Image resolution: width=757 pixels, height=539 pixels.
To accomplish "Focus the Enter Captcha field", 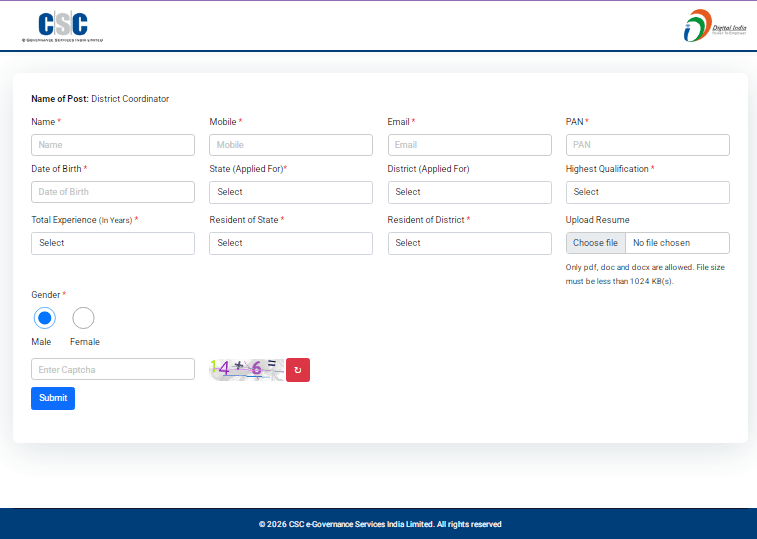I will tap(113, 370).
